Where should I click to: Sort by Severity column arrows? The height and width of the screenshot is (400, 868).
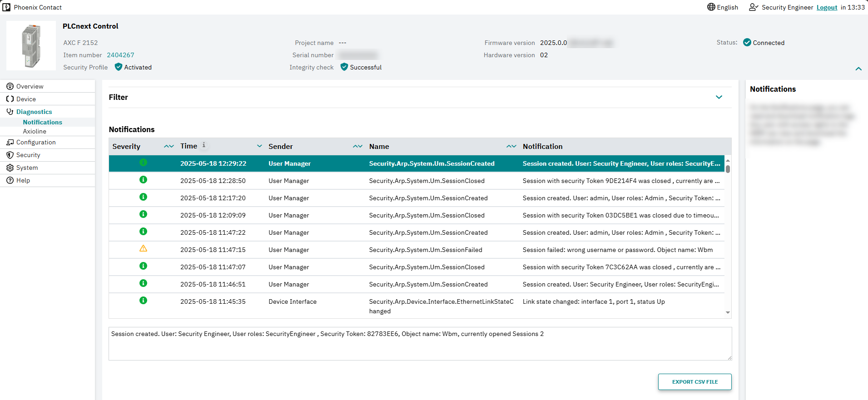coord(169,146)
